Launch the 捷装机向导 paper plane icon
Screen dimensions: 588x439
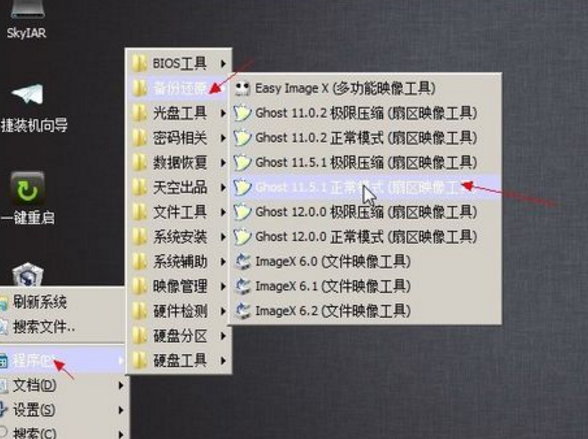(x=28, y=94)
